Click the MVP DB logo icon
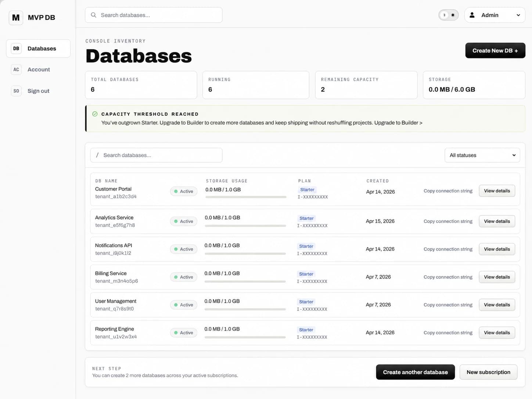The image size is (532, 399). coord(16,17)
